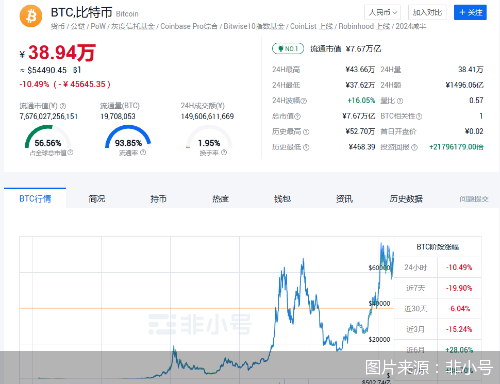Viewport: 500px width, 384px height.
Task: Click help icon beside 量比
Action: (x=400, y=101)
